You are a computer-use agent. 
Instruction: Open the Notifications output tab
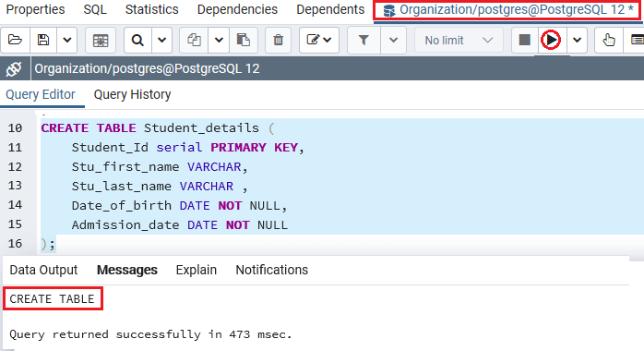pos(272,270)
